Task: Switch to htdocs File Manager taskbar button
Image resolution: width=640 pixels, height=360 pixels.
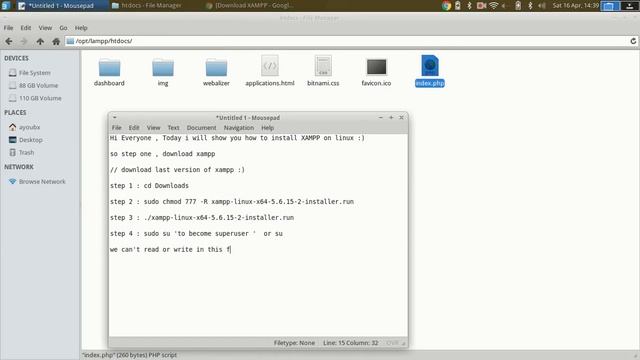Action: tap(147, 5)
